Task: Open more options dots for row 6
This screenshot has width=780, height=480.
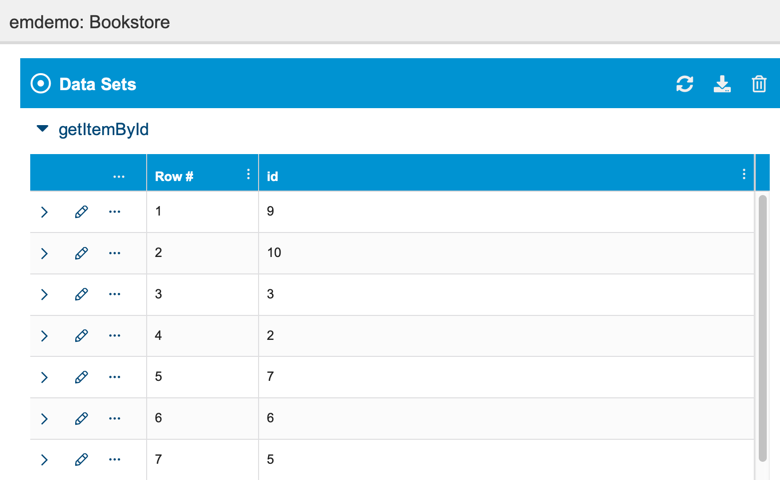Action: [114, 418]
